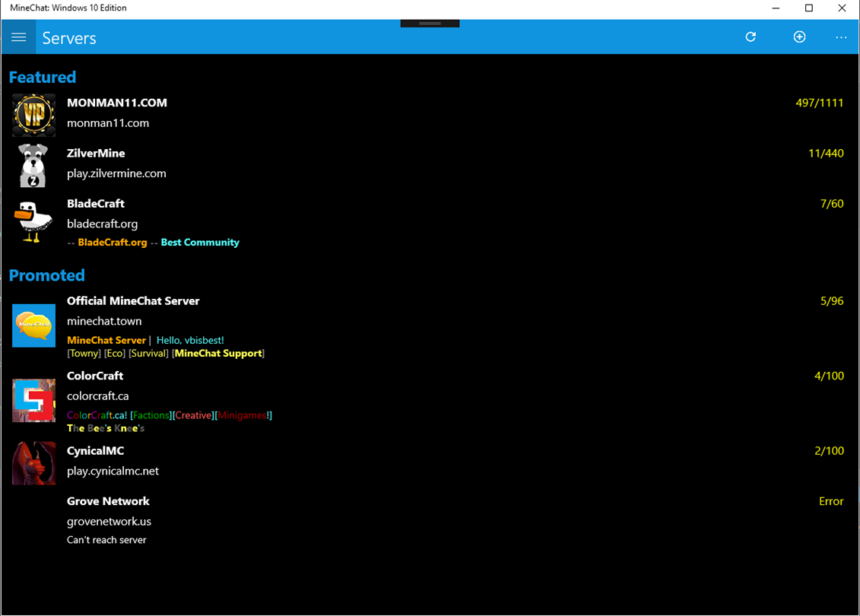Click the MONMAN11 VIP server icon

click(x=34, y=115)
